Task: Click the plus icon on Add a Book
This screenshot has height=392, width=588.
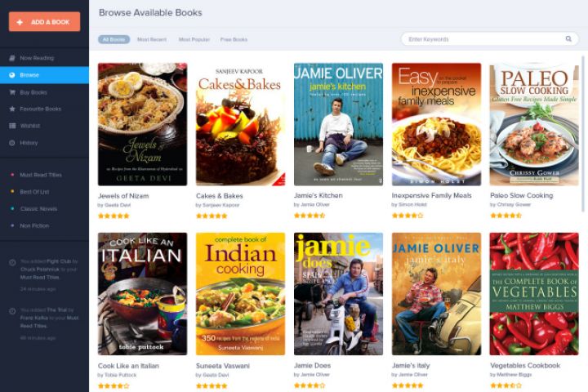Action: (x=20, y=22)
